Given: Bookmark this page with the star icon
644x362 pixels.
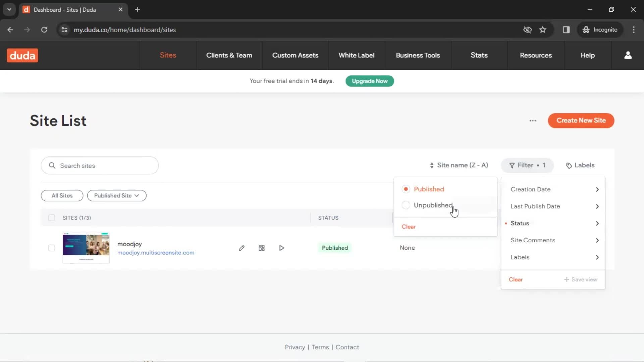Looking at the screenshot, I should coord(543,30).
